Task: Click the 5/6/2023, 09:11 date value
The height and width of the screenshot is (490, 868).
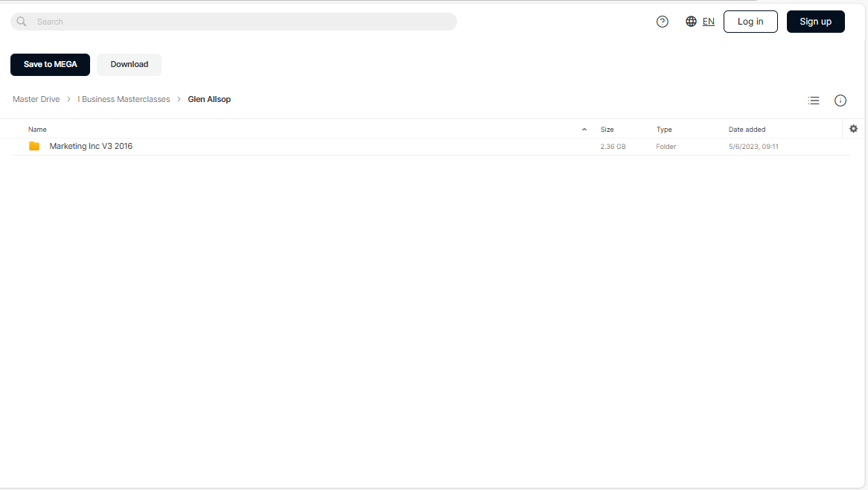Action: [753, 147]
